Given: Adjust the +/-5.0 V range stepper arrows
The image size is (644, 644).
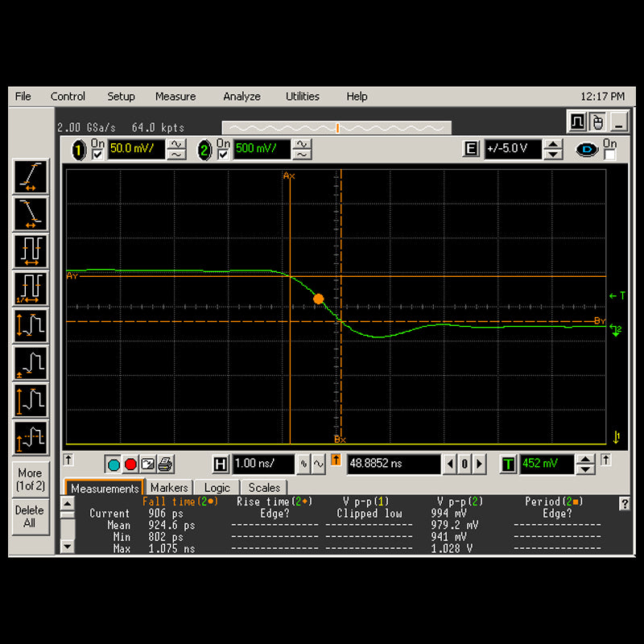Looking at the screenshot, I should [x=553, y=149].
